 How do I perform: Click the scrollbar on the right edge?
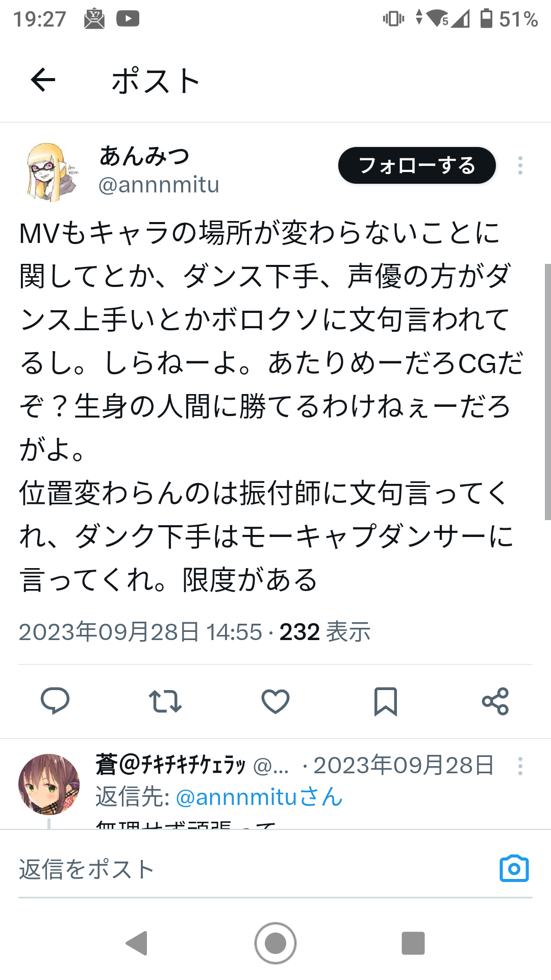pyautogui.click(x=547, y=391)
